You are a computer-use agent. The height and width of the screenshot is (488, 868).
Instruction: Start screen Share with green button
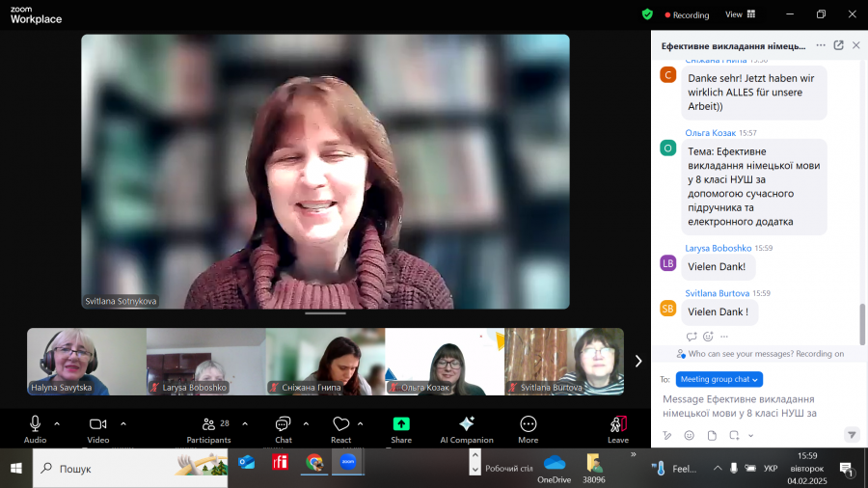[x=401, y=429]
